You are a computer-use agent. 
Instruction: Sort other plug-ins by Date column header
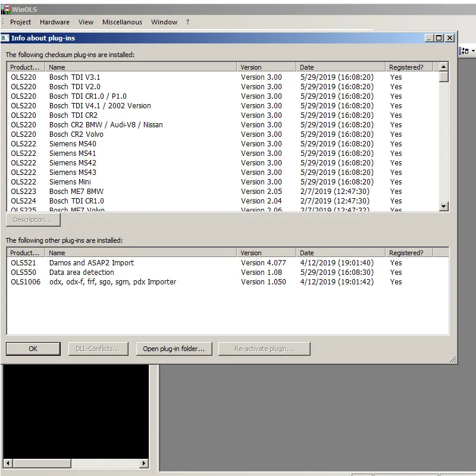click(x=340, y=252)
